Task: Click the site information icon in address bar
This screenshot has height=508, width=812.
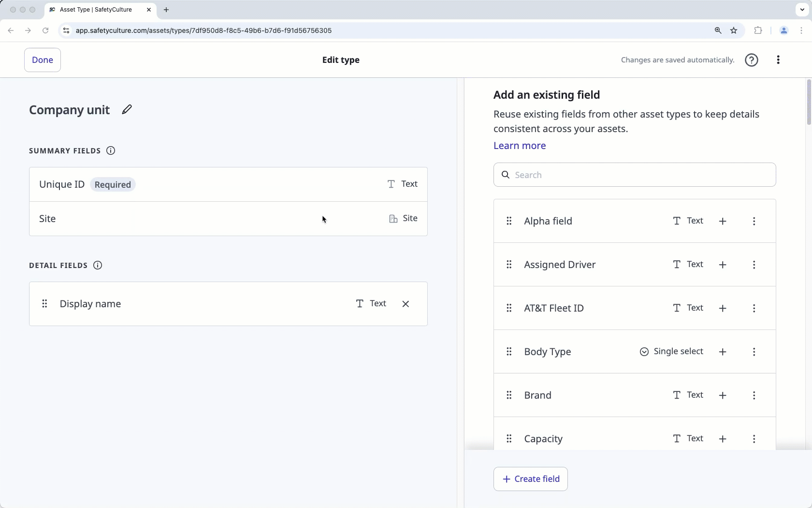Action: coord(66,30)
